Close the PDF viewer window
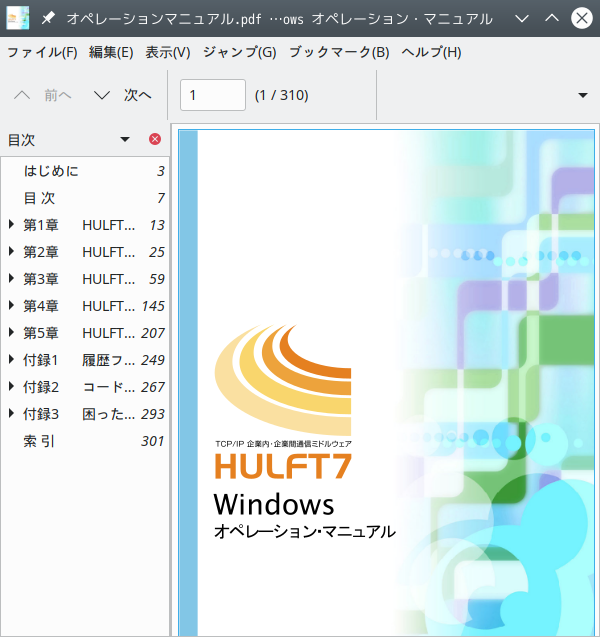Screen dimensions: 600x637 click(582, 18)
